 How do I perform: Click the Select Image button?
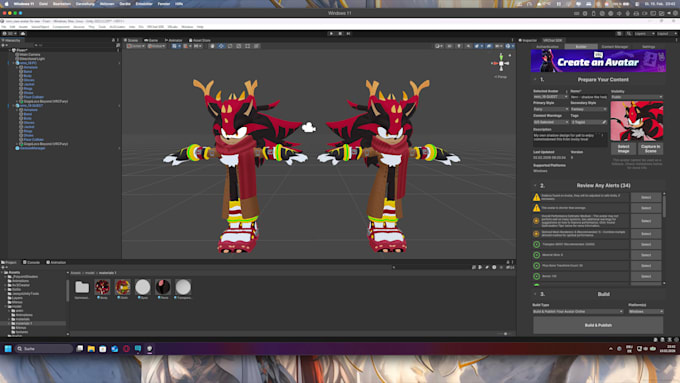pyautogui.click(x=623, y=149)
